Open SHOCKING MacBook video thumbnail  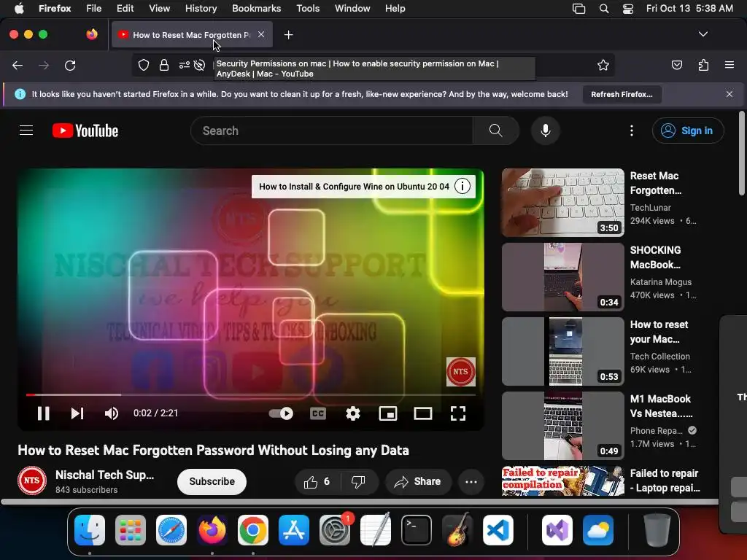click(x=562, y=276)
